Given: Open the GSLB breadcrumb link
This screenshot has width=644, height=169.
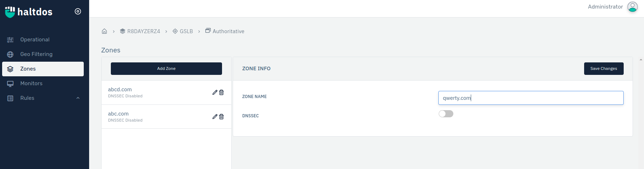Looking at the screenshot, I should (x=183, y=31).
